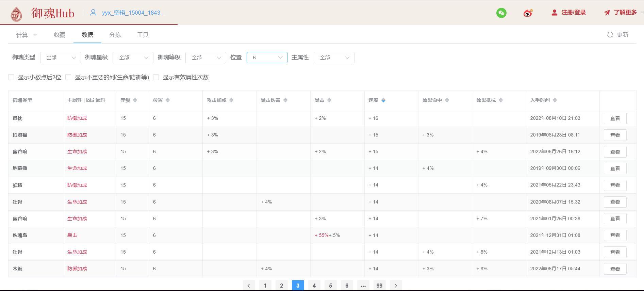Sort by 暴击 column arrows
This screenshot has height=291, width=644.
coord(329,100)
